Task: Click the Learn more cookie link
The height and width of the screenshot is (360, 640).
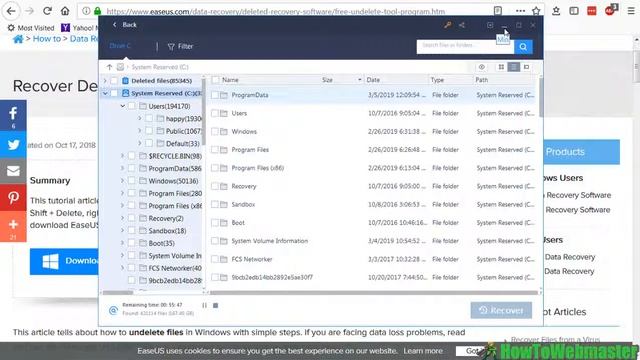Action: coord(423,351)
